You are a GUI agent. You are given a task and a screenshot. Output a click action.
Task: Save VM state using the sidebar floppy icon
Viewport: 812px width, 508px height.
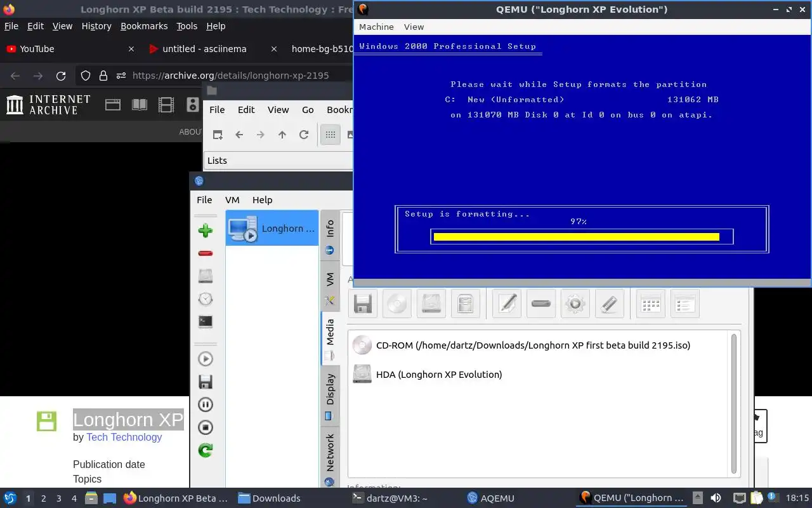(x=205, y=382)
